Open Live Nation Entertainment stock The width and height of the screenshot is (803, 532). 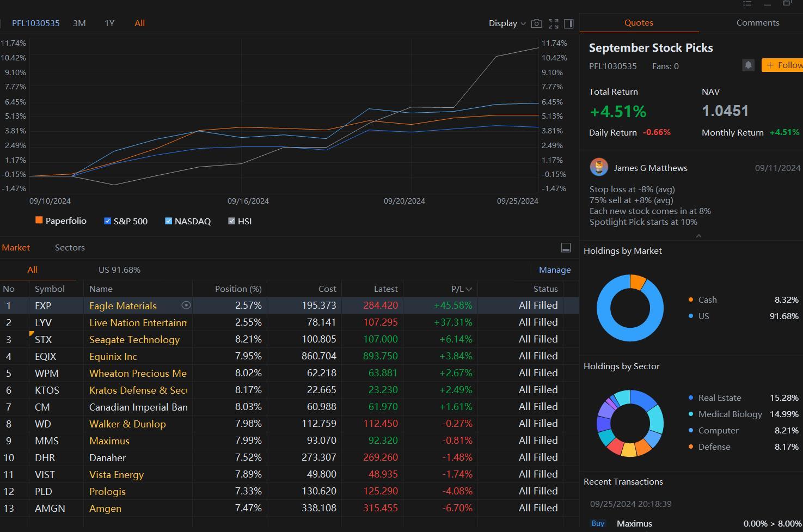(x=138, y=323)
